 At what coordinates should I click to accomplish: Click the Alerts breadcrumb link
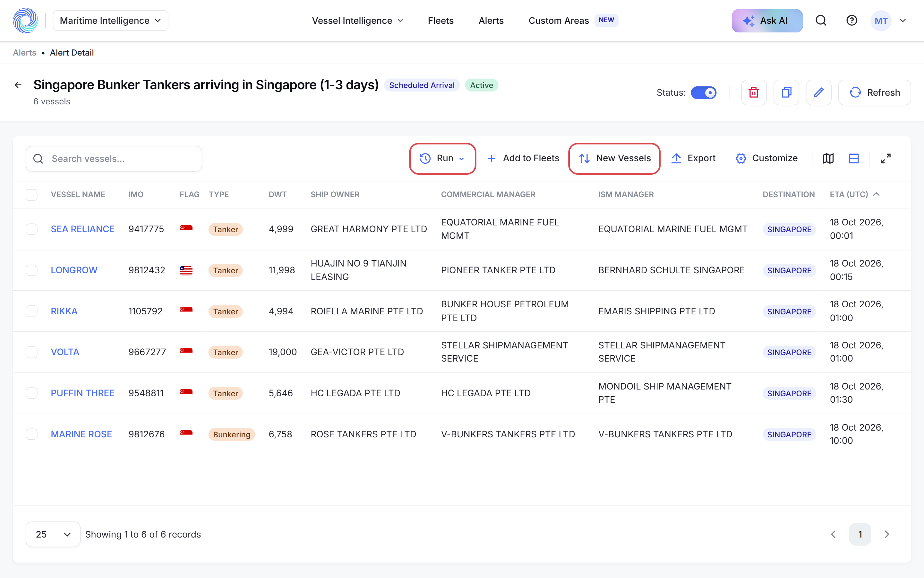24,53
